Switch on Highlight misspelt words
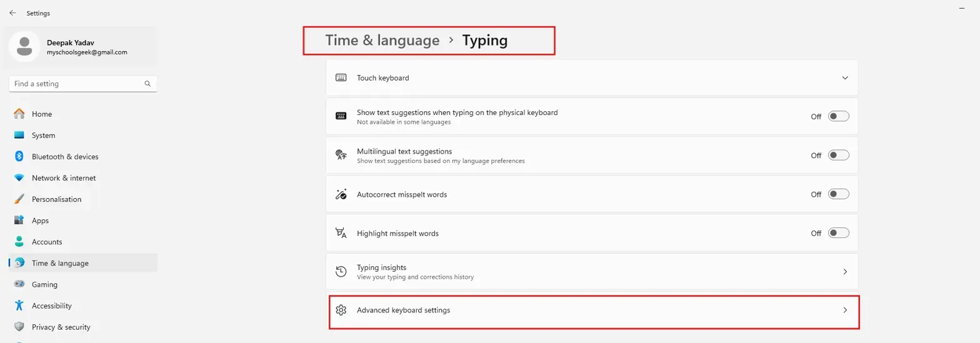This screenshot has height=343, width=980. [x=839, y=233]
